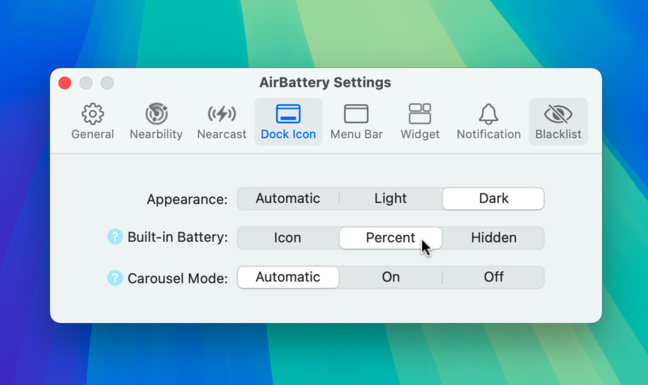This screenshot has width=648, height=385.
Task: Set Appearance to Automatic
Action: [x=288, y=199]
